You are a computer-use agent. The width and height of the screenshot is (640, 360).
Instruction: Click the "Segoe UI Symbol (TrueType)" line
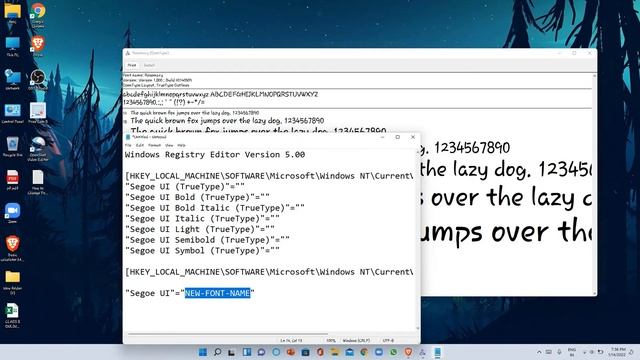pos(202,250)
